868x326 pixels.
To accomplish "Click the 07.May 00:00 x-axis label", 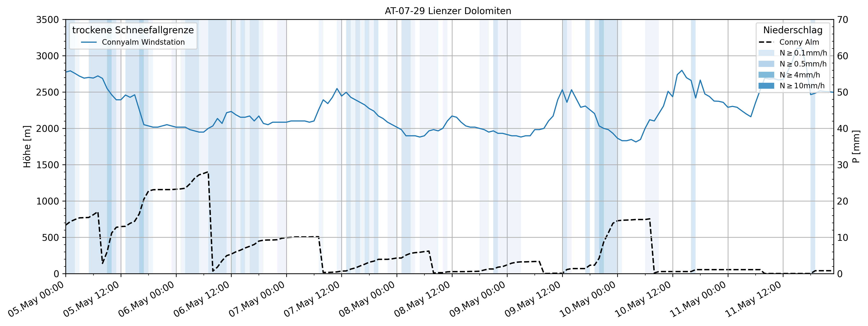I will tap(257, 299).
